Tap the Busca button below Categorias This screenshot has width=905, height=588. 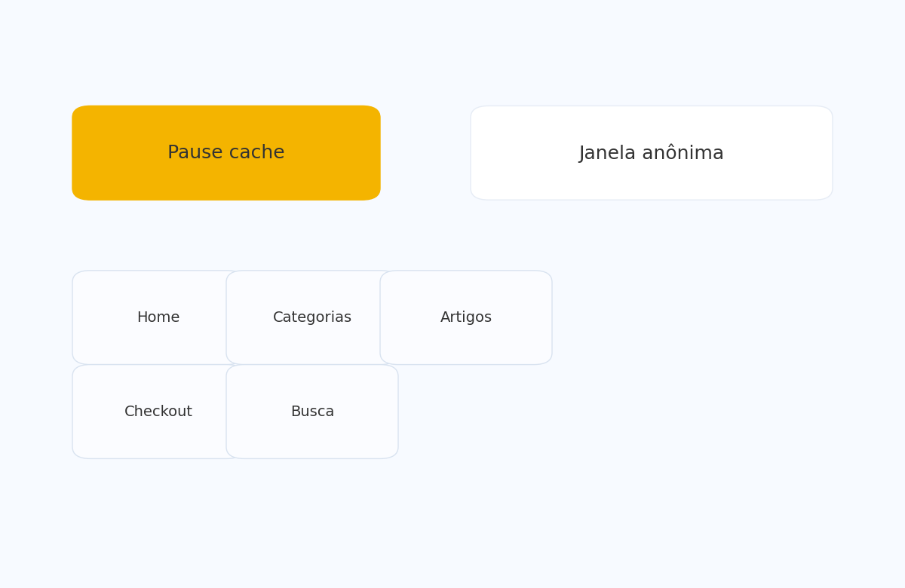click(312, 412)
